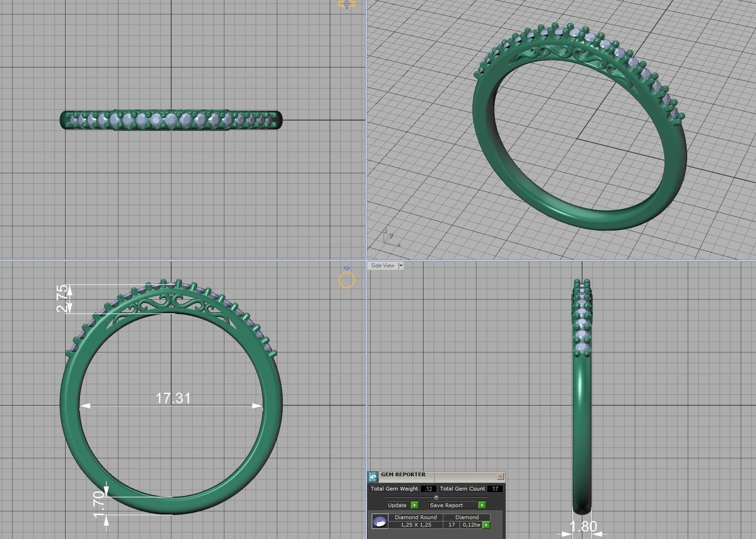
Task: Click the 1.70 band thickness dimension text
Action: click(99, 504)
